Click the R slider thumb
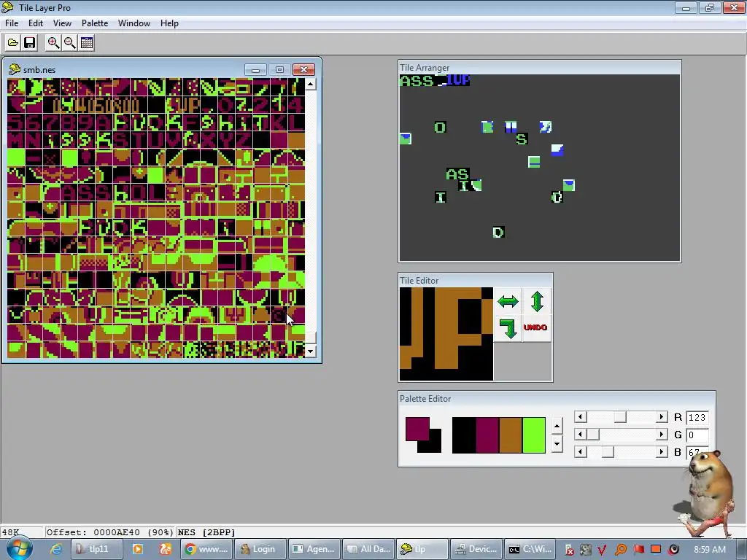The image size is (747, 560). pos(620,417)
